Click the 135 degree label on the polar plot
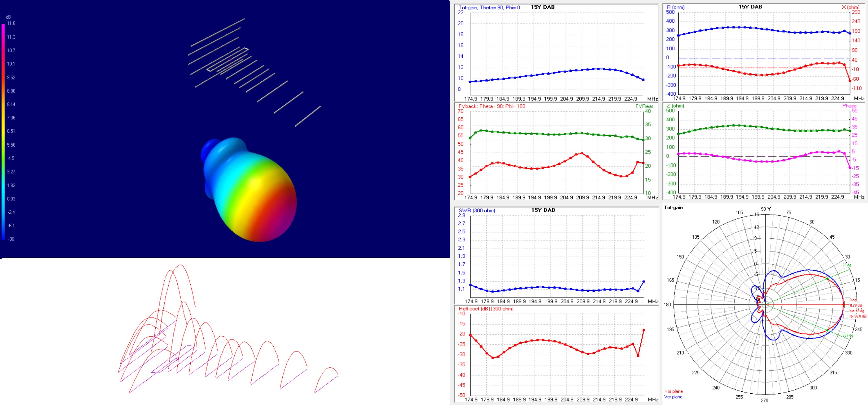Viewport: 868px width, 405px height. [x=696, y=237]
